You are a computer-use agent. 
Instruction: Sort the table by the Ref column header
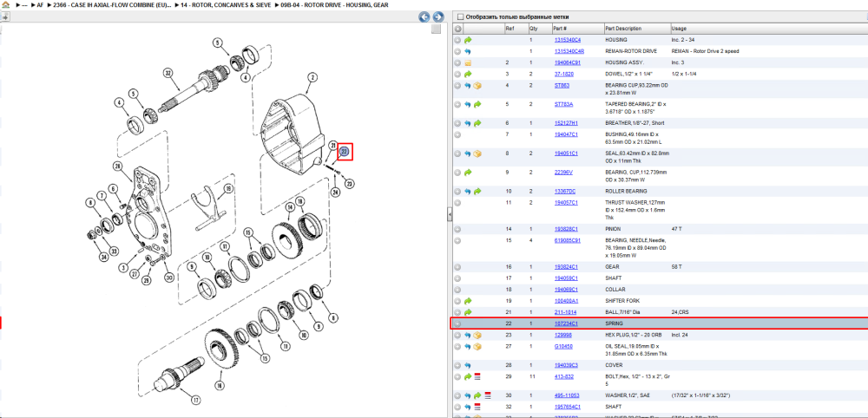click(x=509, y=29)
